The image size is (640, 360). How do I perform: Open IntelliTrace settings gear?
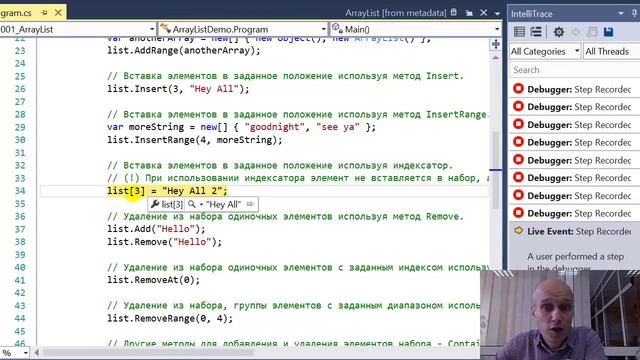(558, 32)
